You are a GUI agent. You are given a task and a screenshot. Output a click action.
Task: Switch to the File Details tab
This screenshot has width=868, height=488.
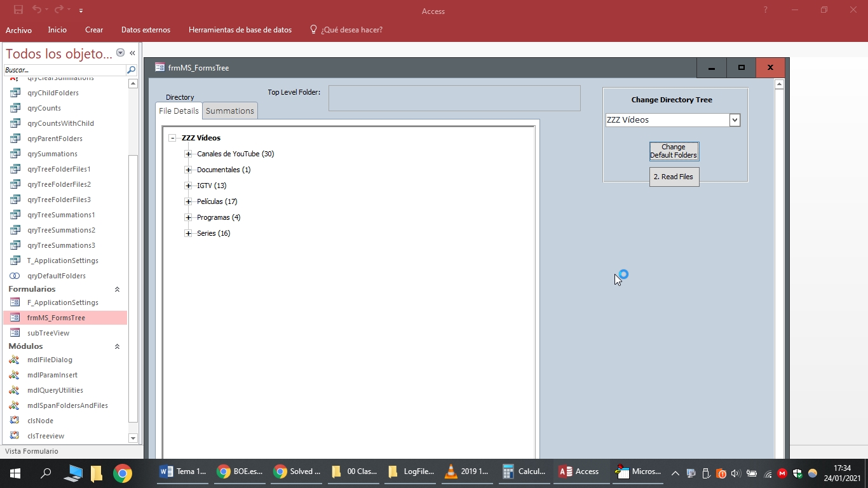[x=179, y=111]
